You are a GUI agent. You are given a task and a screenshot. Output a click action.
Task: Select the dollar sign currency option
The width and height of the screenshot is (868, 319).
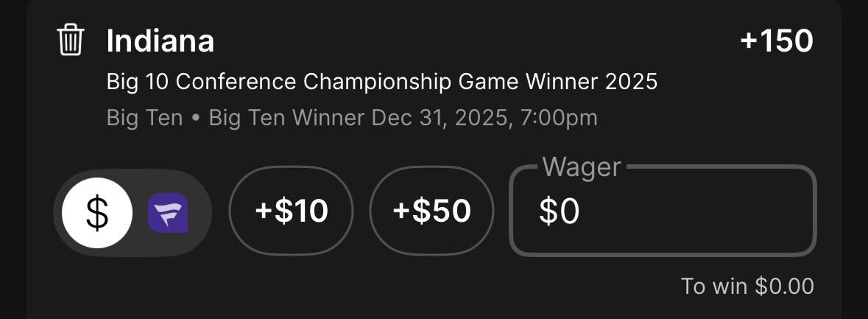click(97, 213)
